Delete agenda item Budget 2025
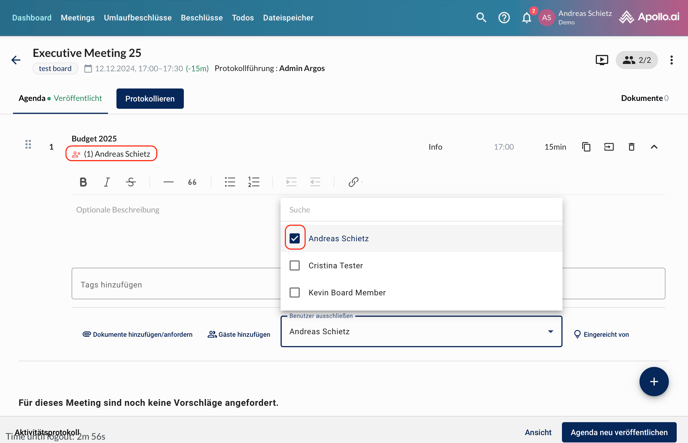The width and height of the screenshot is (688, 443). tap(631, 147)
